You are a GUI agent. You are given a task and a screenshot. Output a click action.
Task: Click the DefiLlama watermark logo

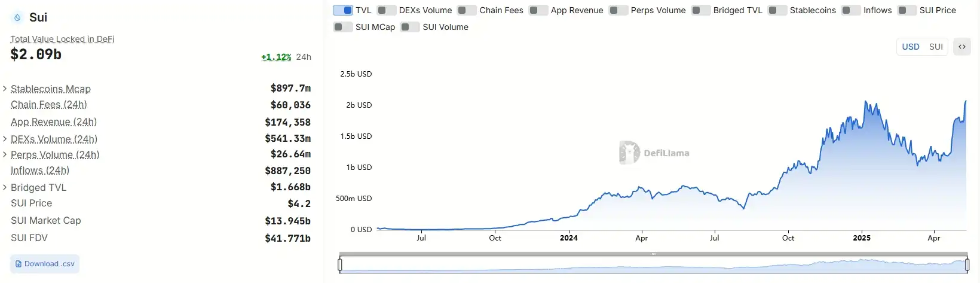click(629, 153)
